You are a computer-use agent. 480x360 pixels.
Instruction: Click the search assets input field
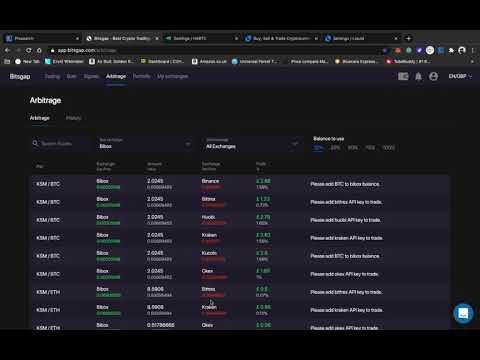tap(62, 144)
